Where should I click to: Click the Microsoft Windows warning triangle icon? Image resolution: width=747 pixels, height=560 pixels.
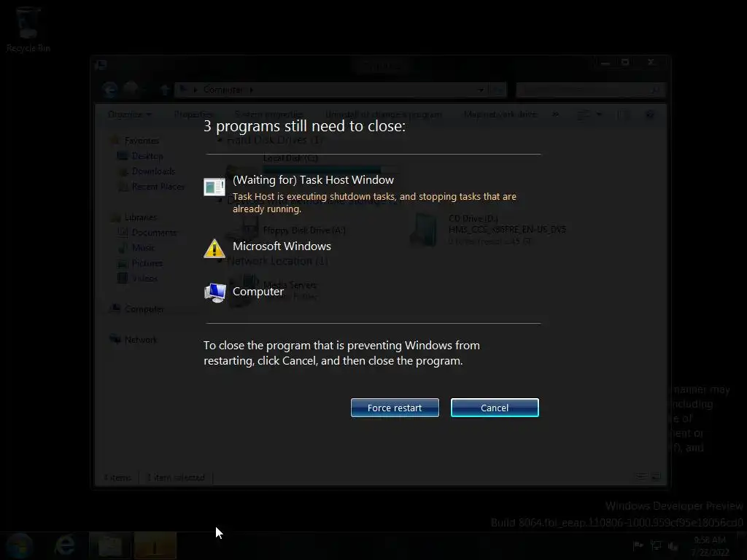(214, 248)
